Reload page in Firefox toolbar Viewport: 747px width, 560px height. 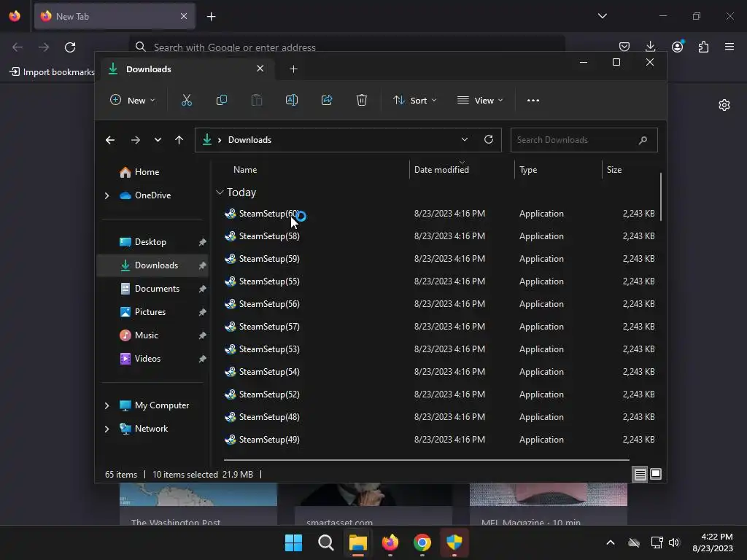point(70,47)
